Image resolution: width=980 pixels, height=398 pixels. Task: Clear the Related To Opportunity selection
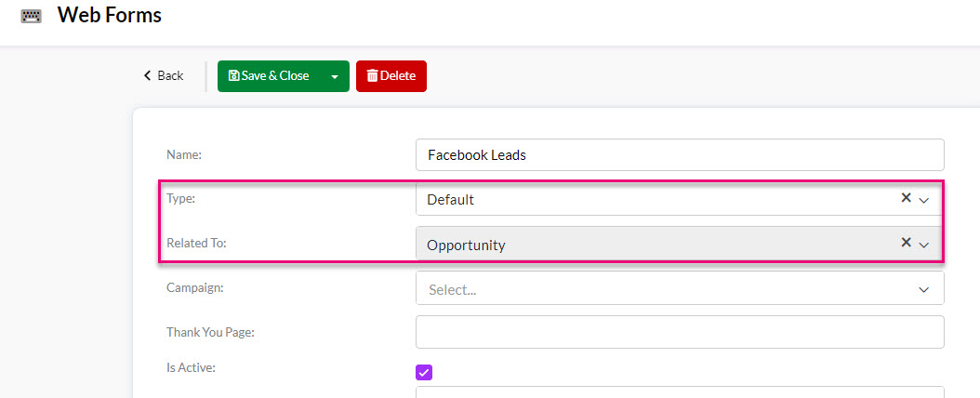(x=906, y=243)
